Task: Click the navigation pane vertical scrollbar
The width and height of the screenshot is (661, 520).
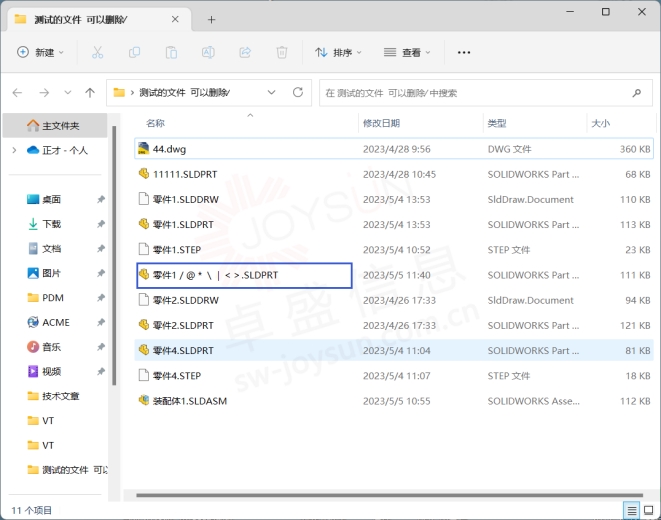Action: coord(114,255)
